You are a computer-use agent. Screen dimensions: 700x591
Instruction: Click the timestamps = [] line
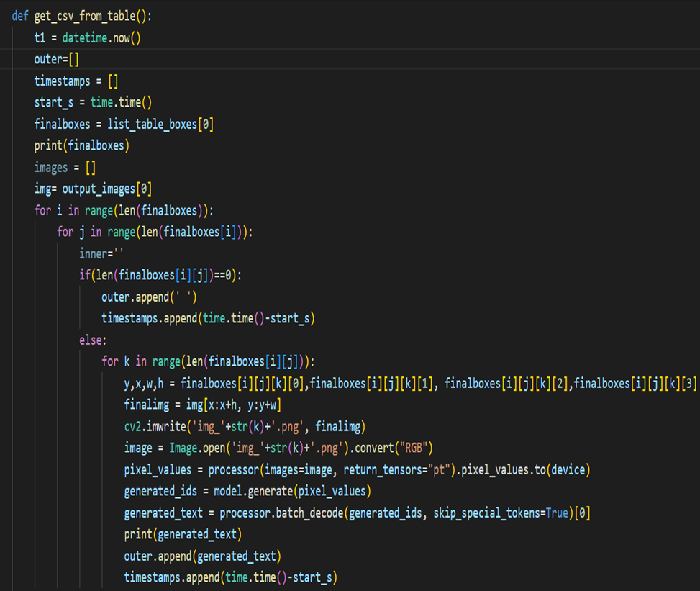[x=76, y=81]
